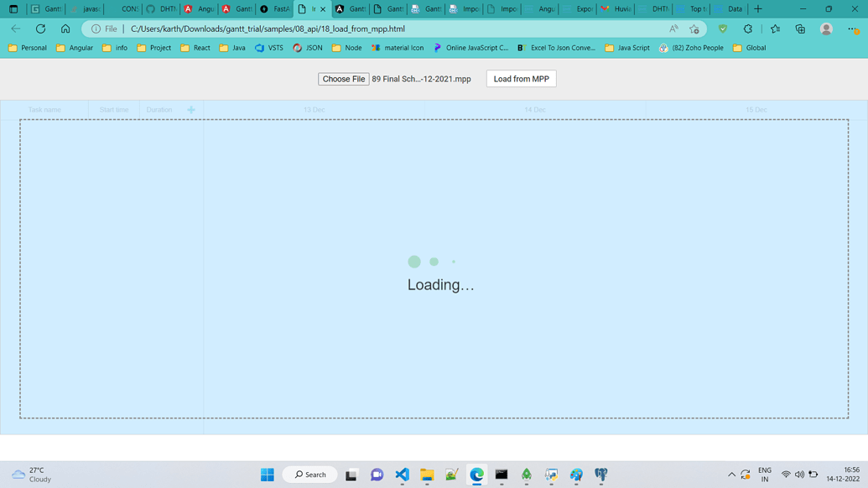Go back using the browser back arrow
Image resolution: width=868 pixels, height=488 pixels.
14,28
